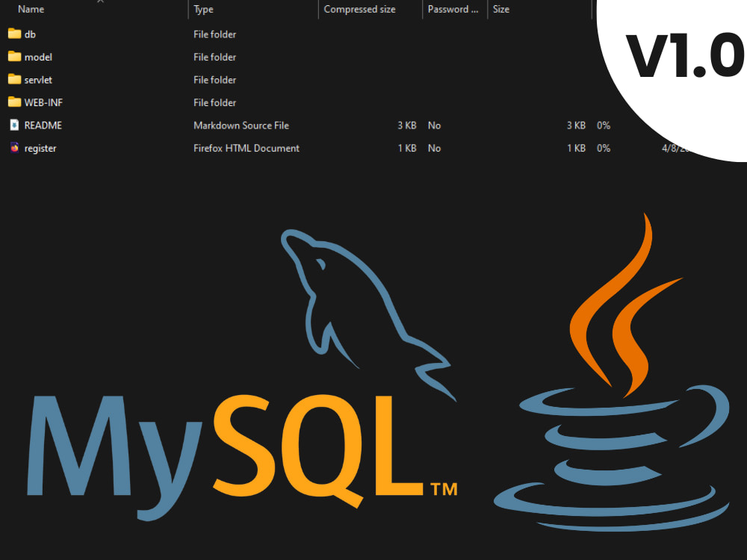747x560 pixels.
Task: Sort by Compressed size column header
Action: click(x=360, y=10)
